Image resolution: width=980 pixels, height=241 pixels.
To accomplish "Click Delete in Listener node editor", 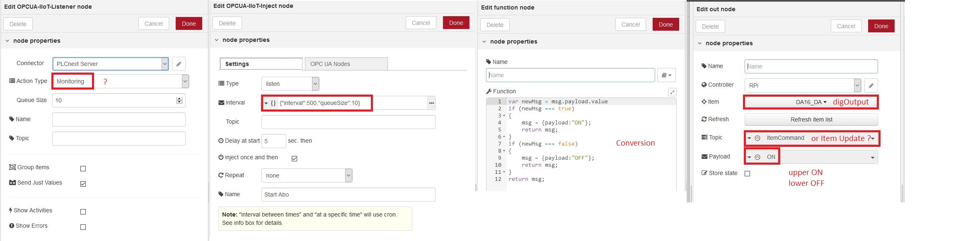I will (x=18, y=24).
